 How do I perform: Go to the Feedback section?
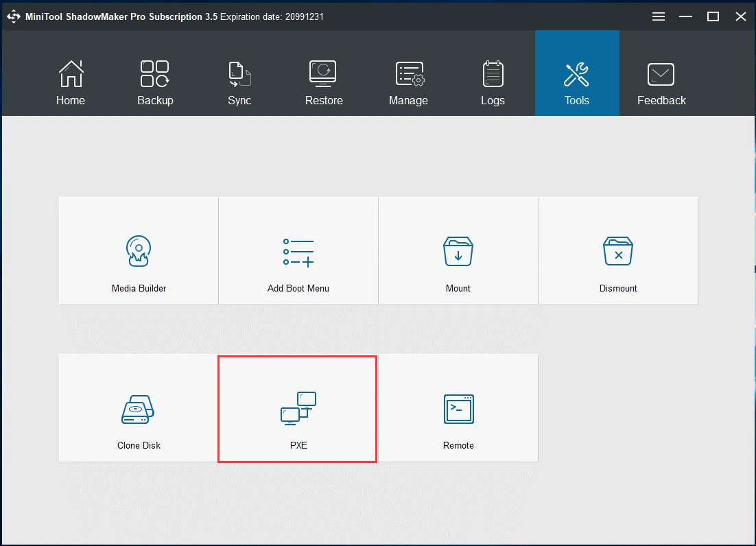point(661,81)
